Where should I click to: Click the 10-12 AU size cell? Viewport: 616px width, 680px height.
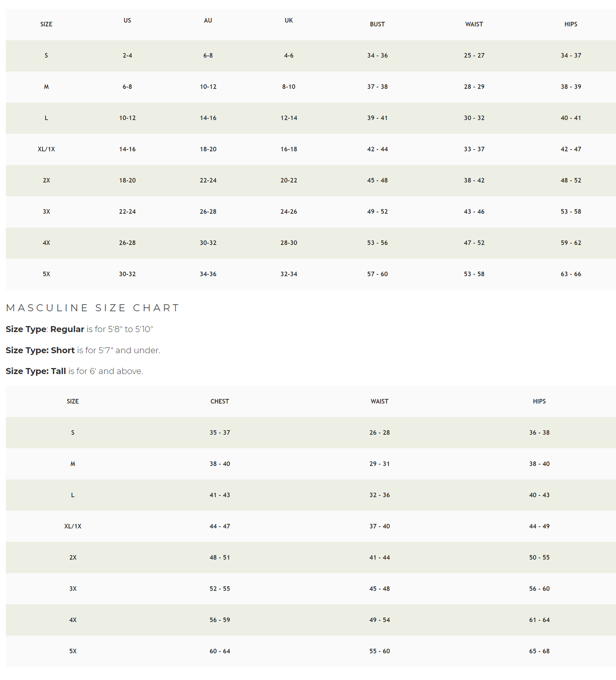click(208, 87)
